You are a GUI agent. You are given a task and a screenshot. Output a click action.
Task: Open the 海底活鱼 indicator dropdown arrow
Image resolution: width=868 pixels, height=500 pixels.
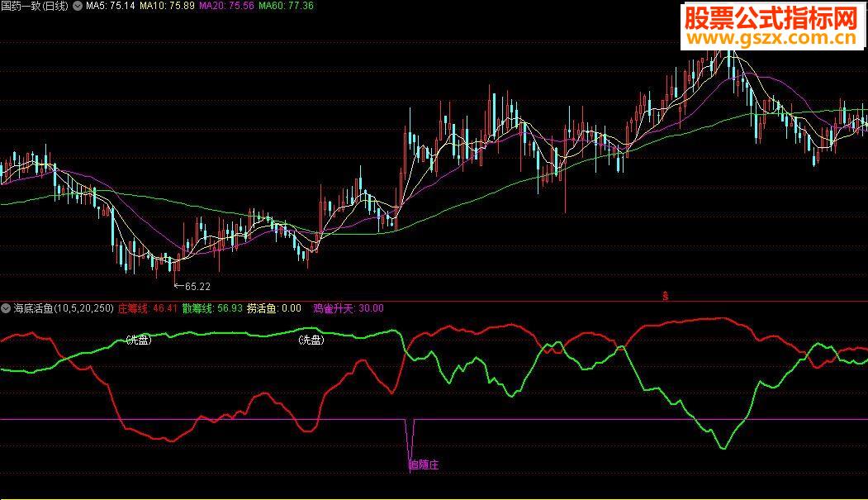6,308
